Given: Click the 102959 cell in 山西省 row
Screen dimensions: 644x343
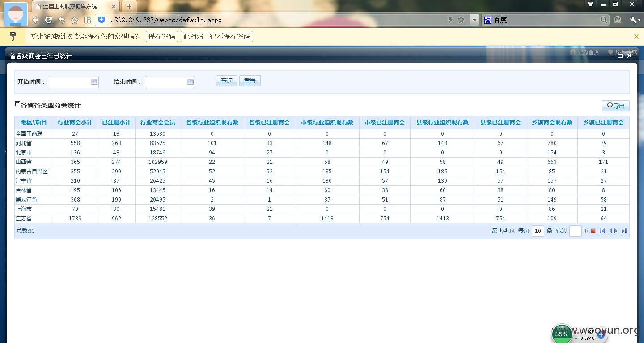Looking at the screenshot, I should point(157,162).
